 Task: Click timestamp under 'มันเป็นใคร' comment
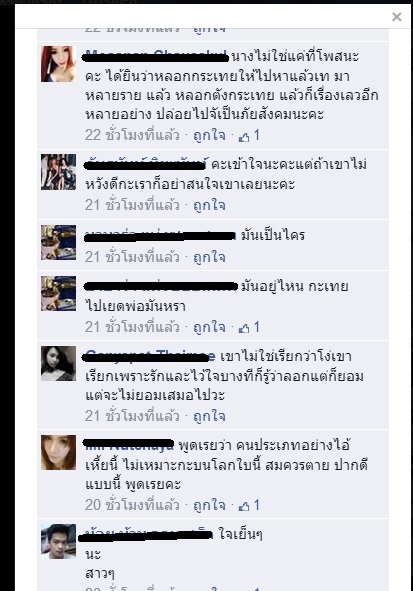pos(132,257)
